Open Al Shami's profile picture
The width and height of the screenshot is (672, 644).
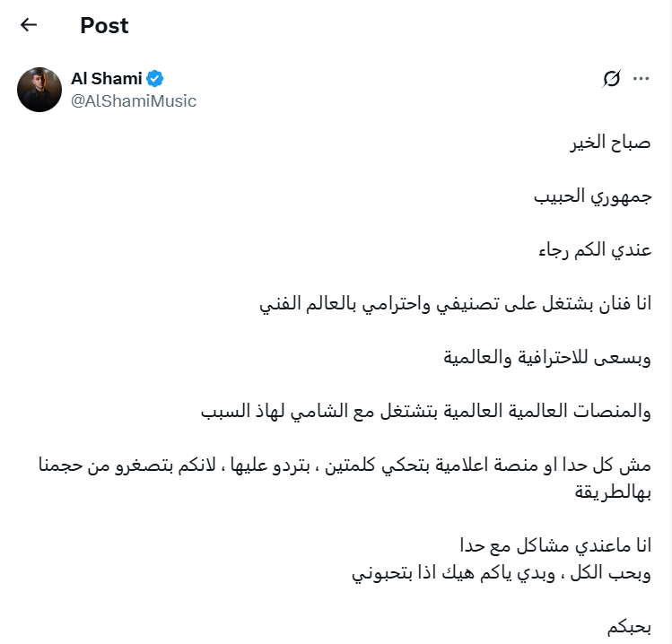(x=39, y=90)
